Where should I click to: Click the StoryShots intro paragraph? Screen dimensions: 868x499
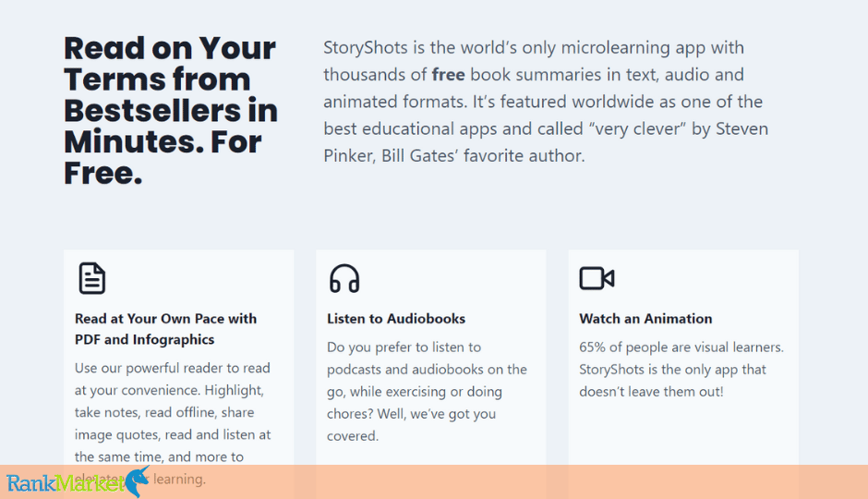545,102
